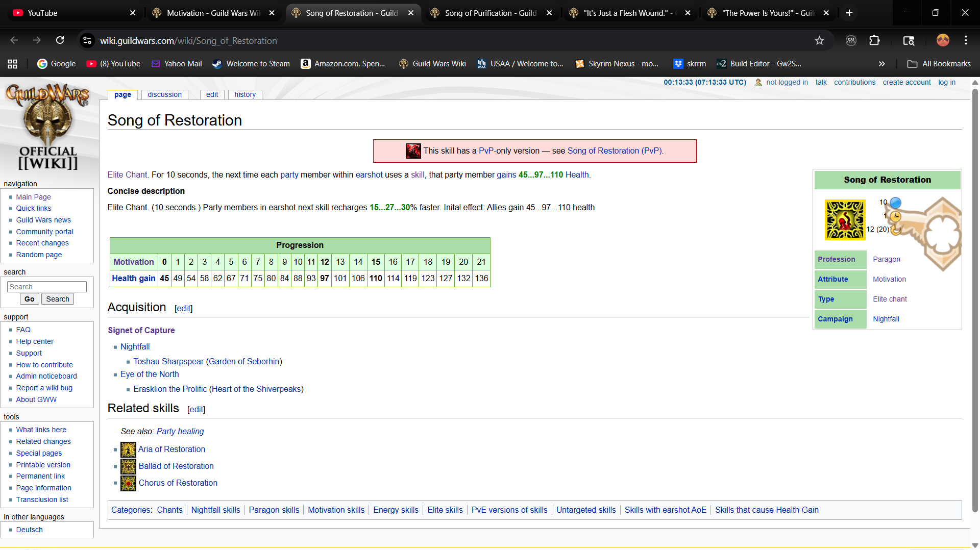The image size is (980, 550).
Task: Open the Garden of Seborhin link
Action: (244, 361)
